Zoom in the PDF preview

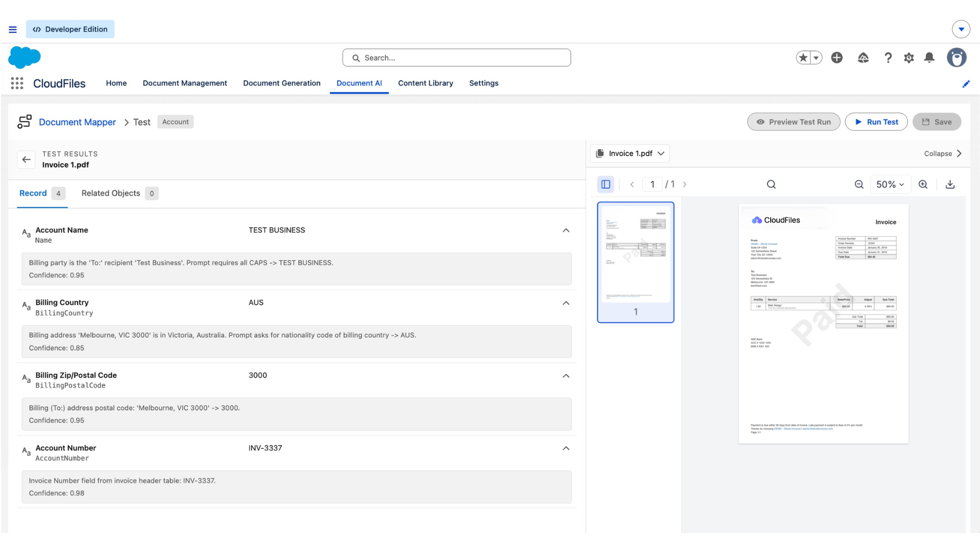923,184
